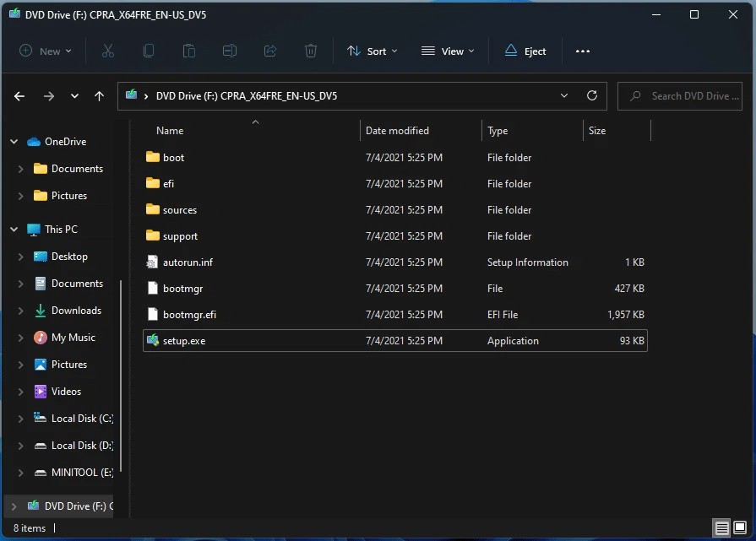Click the Cut icon on the toolbar

[107, 51]
